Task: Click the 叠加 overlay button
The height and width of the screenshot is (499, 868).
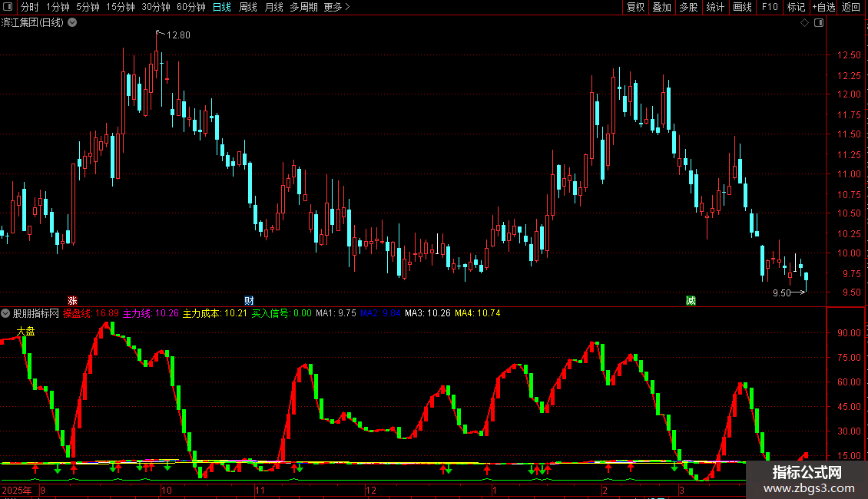Action: [661, 7]
